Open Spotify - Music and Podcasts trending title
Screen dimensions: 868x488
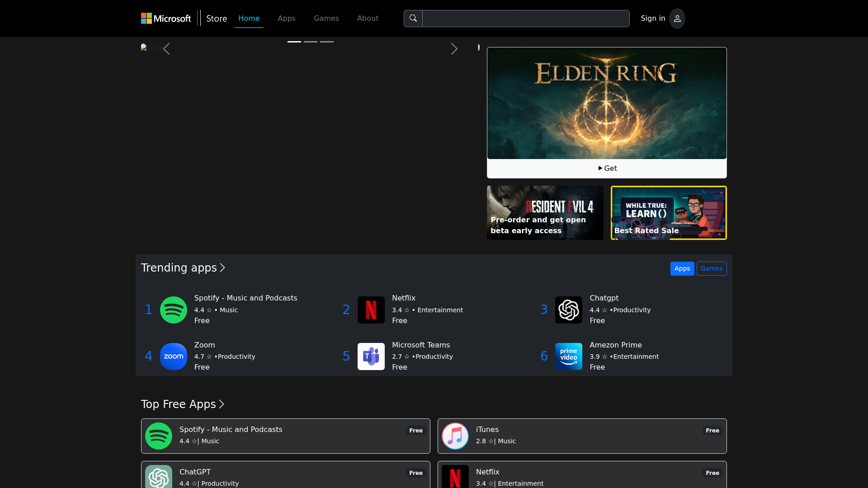click(246, 298)
